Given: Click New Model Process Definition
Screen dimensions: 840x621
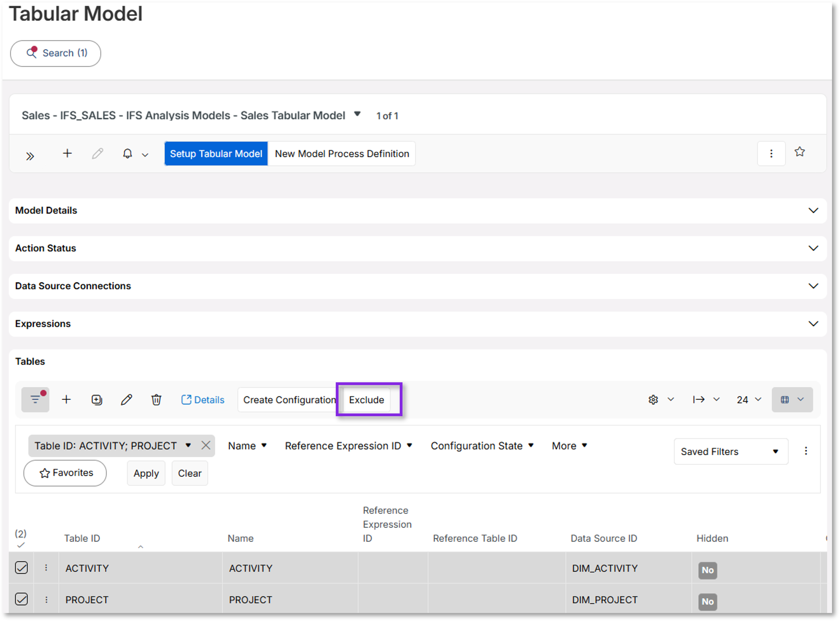Looking at the screenshot, I should pos(342,154).
